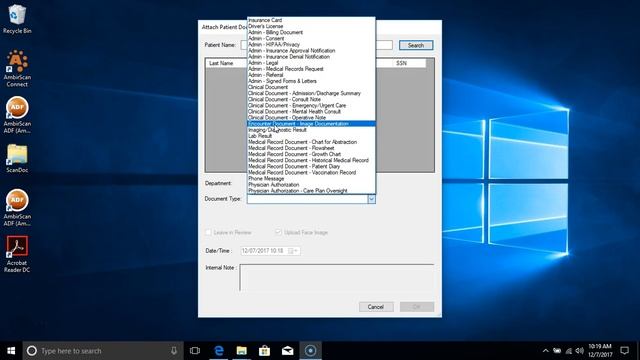
Task: Show hidden system tray icons
Action: [545, 351]
